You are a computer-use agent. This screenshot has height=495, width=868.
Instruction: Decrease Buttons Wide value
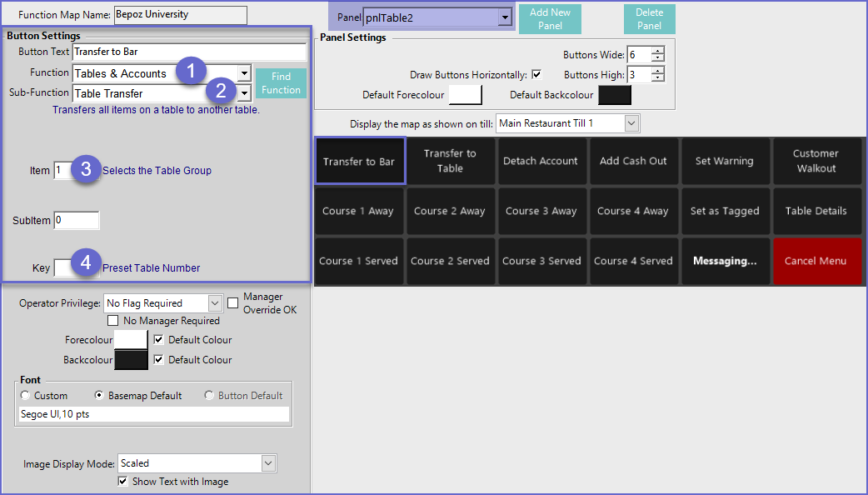pyautogui.click(x=657, y=57)
